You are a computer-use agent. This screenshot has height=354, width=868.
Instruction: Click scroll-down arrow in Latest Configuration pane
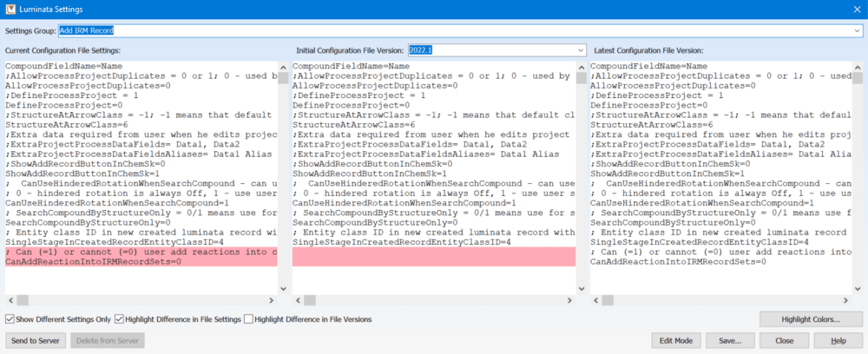(x=858, y=289)
